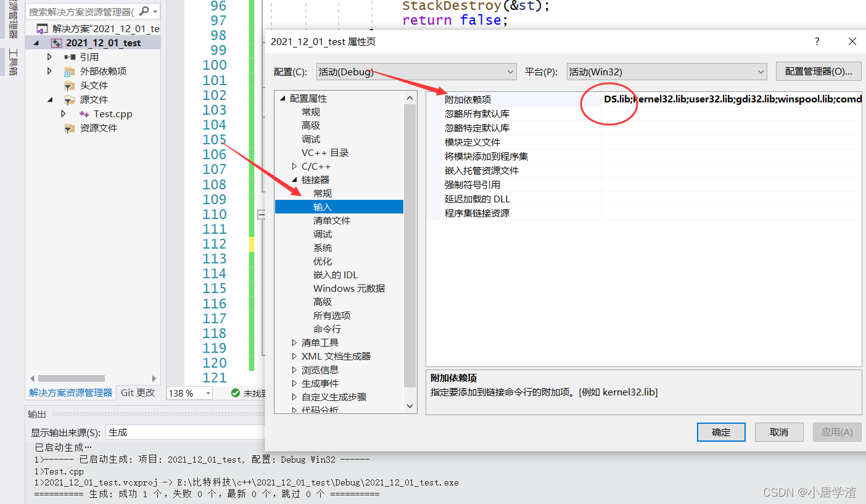Expand the 引用 node

[x=49, y=57]
